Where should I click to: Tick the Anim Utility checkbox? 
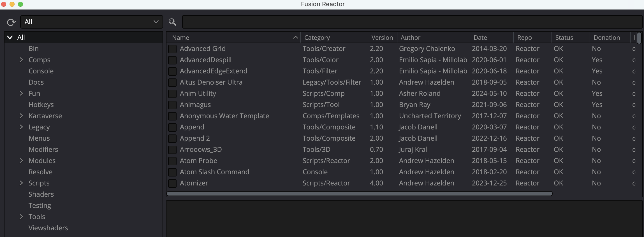(172, 94)
